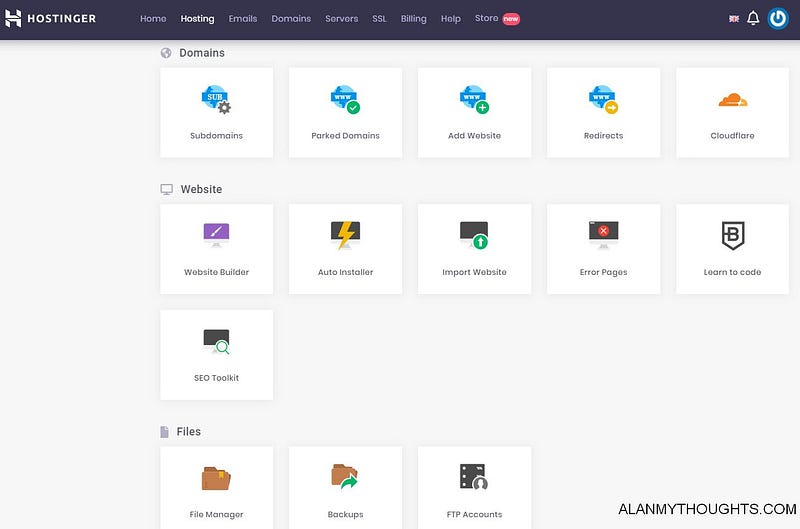Click the power profile icon
Viewport: 800px width, 529px height.
pyautogui.click(x=778, y=19)
